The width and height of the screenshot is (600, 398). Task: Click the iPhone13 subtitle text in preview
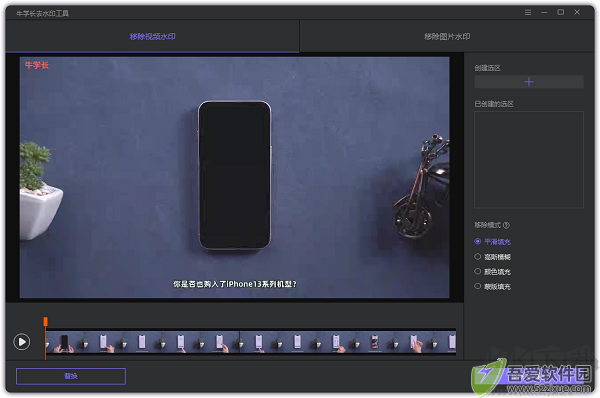coord(235,284)
